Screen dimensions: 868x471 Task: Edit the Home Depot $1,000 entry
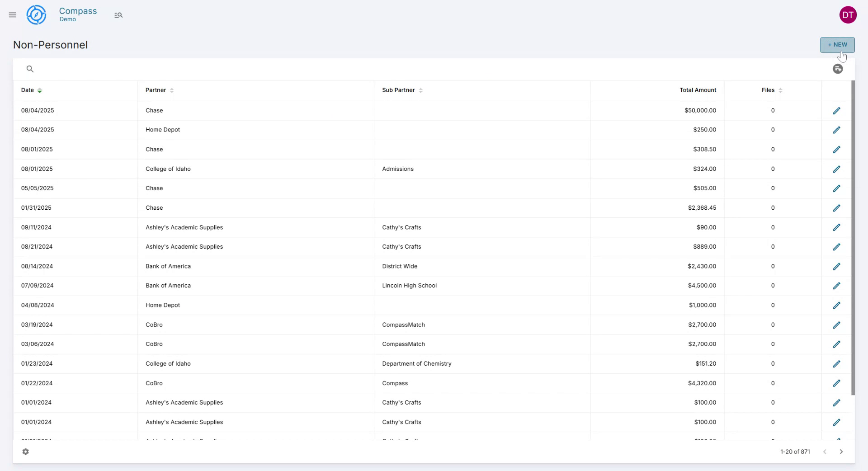[837, 305]
